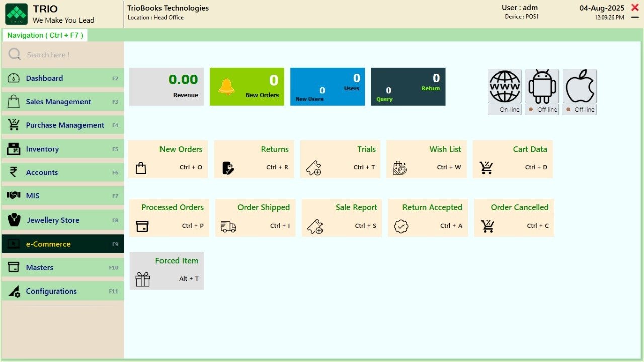The height and width of the screenshot is (362, 644).
Task: Click the TRIO logo in header
Action: pos(16,14)
